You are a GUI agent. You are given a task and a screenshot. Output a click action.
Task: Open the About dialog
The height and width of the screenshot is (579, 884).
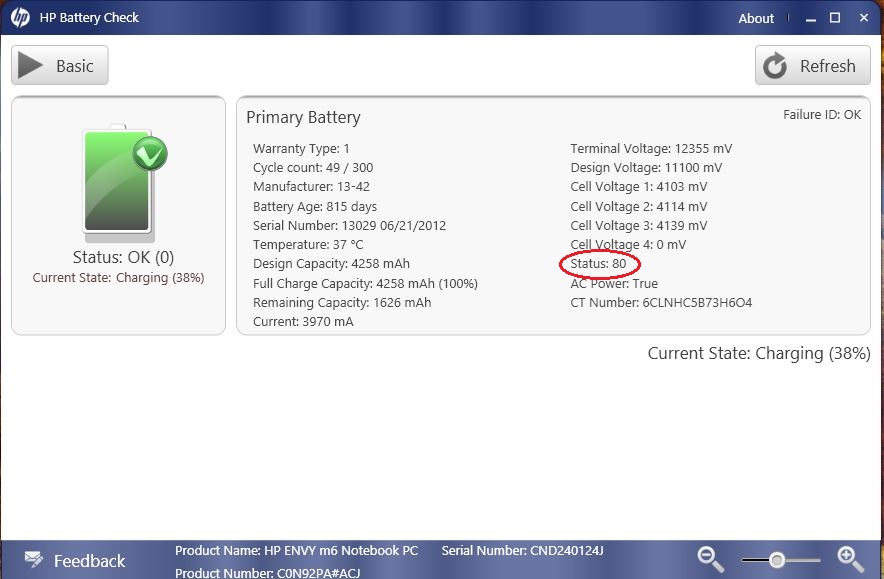click(756, 18)
